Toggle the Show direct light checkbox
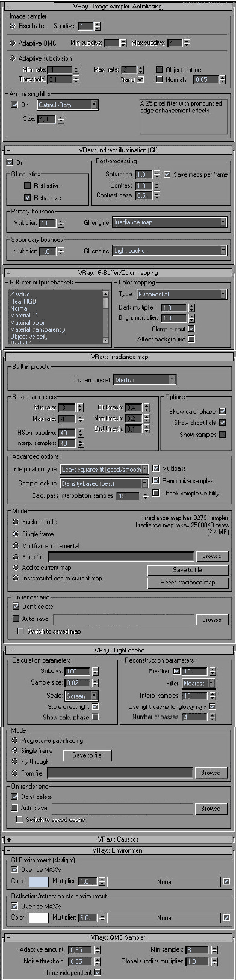 [222, 423]
